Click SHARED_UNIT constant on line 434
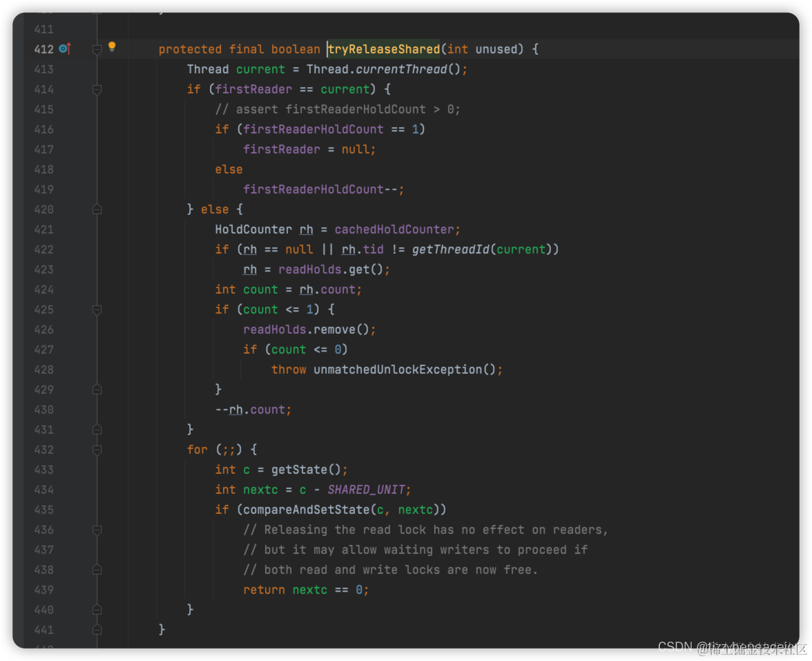 (x=366, y=490)
